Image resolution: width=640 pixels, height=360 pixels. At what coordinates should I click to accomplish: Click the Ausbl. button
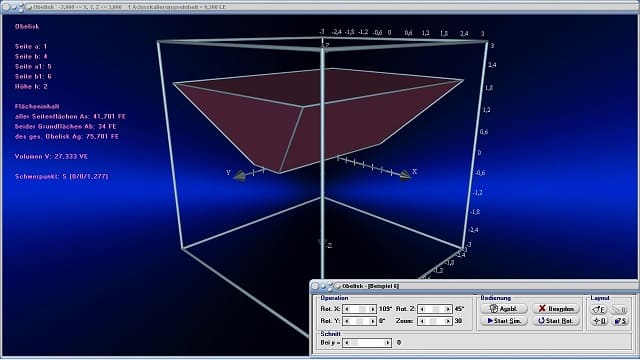point(504,309)
